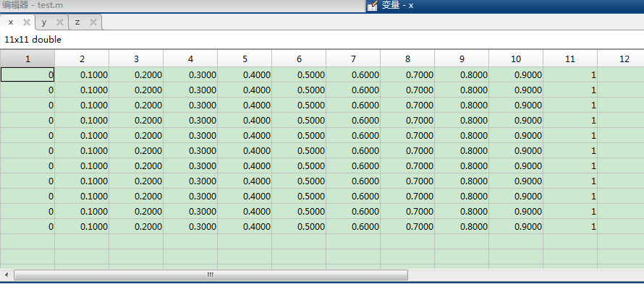The image size is (644, 284).
Task: Select column header 9
Action: pos(462,59)
